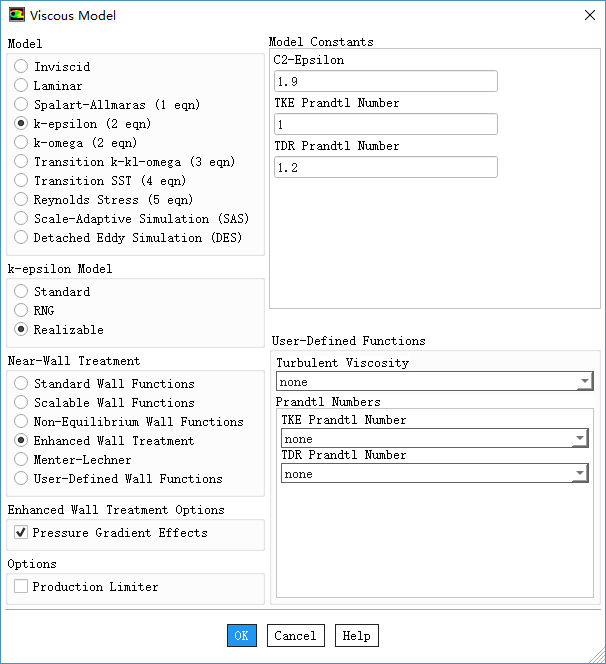Select Spalart-Allmaras (1 eqn) model

click(21, 105)
